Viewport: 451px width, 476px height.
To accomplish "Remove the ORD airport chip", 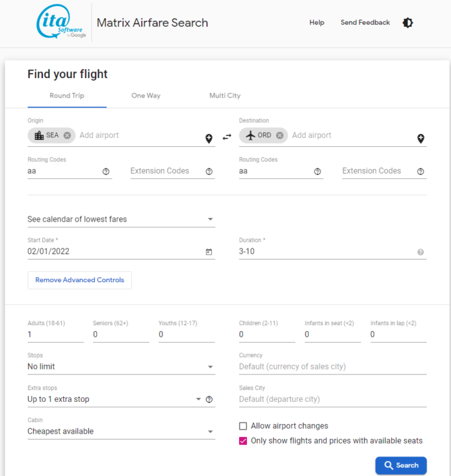I will point(280,135).
